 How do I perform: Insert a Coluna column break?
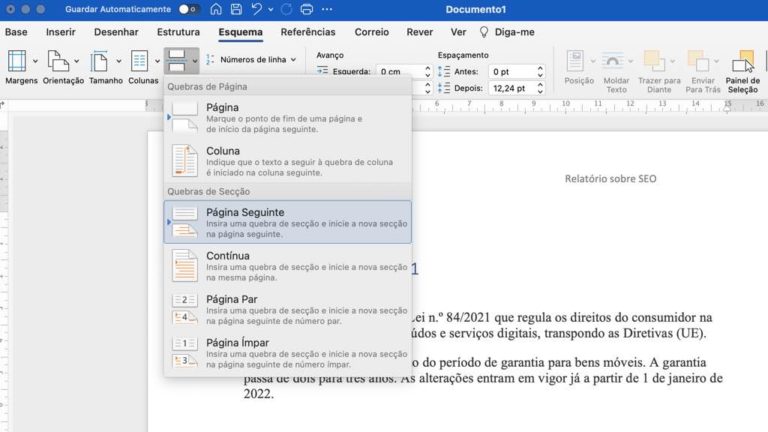[x=288, y=161]
